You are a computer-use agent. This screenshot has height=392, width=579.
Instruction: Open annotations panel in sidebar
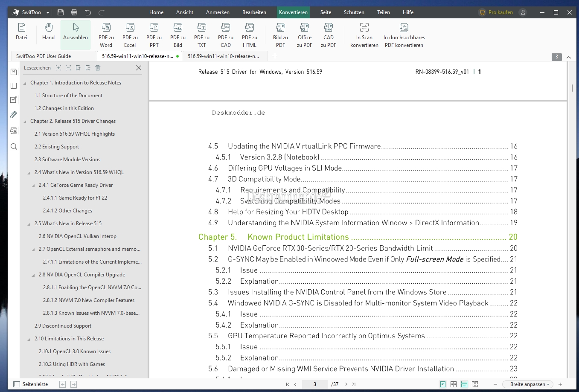(14, 100)
